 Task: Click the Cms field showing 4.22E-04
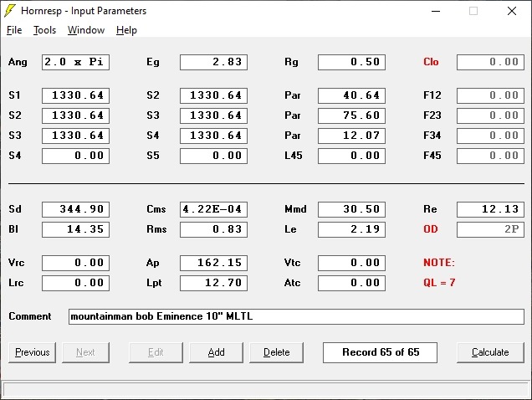[214, 209]
